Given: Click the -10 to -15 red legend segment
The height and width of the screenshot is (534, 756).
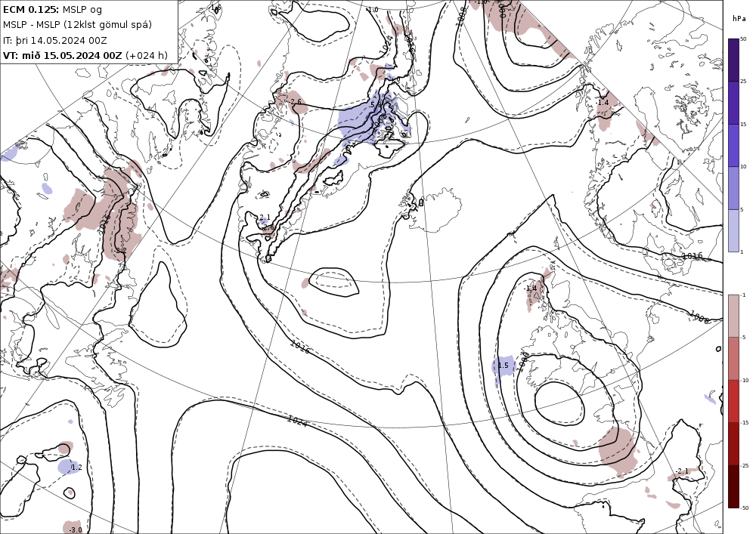Looking at the screenshot, I should pyautogui.click(x=733, y=401).
